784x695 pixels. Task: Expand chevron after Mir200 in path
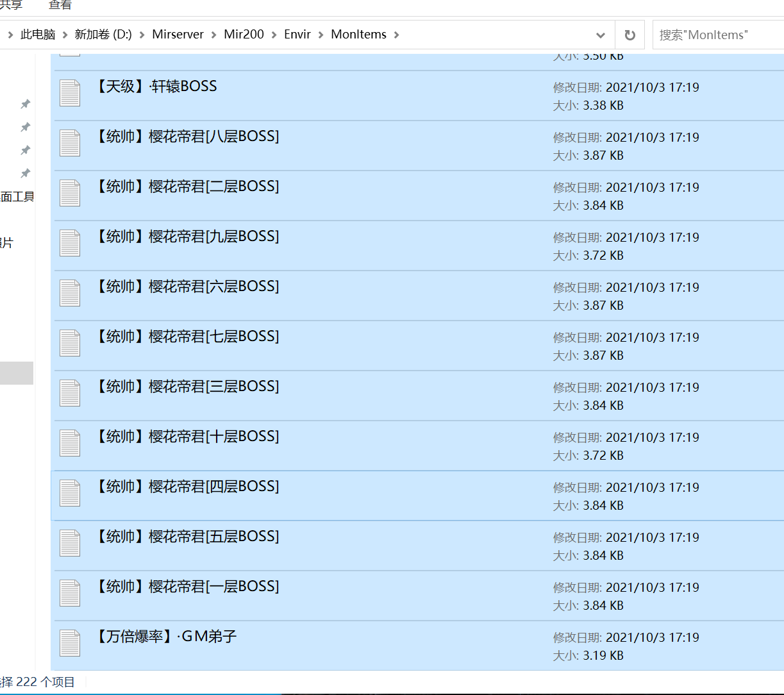[x=274, y=35]
